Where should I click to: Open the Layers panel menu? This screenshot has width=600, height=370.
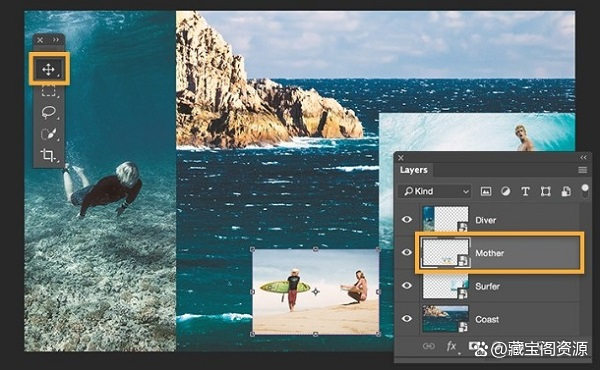[582, 170]
